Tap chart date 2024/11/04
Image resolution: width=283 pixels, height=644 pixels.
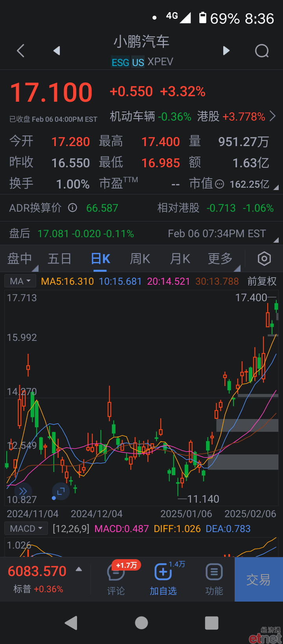(33, 514)
